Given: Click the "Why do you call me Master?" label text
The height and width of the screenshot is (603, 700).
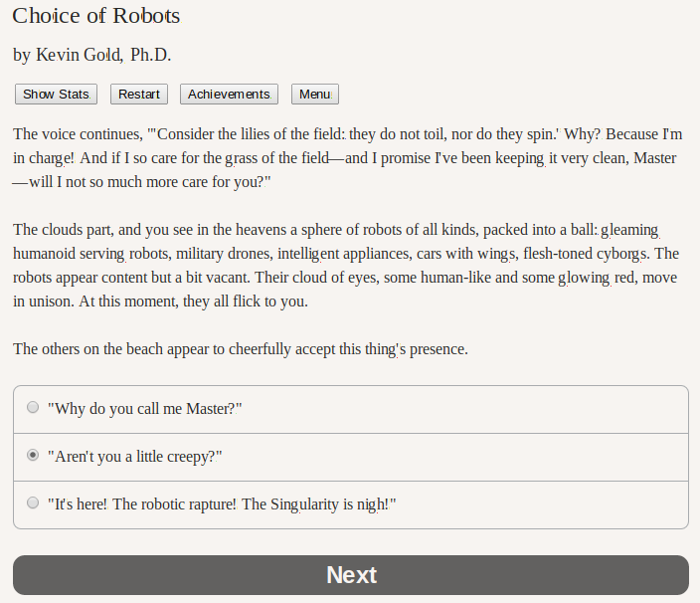Looking at the screenshot, I should coord(145,408).
